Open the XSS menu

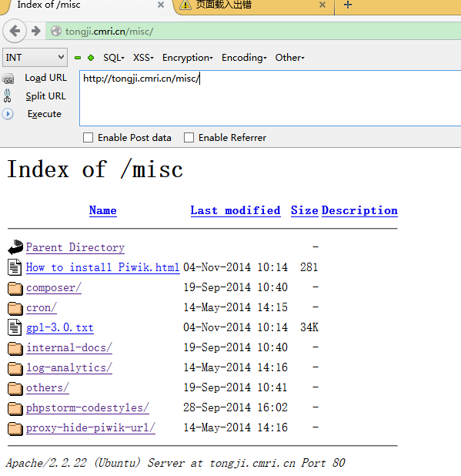tap(143, 57)
